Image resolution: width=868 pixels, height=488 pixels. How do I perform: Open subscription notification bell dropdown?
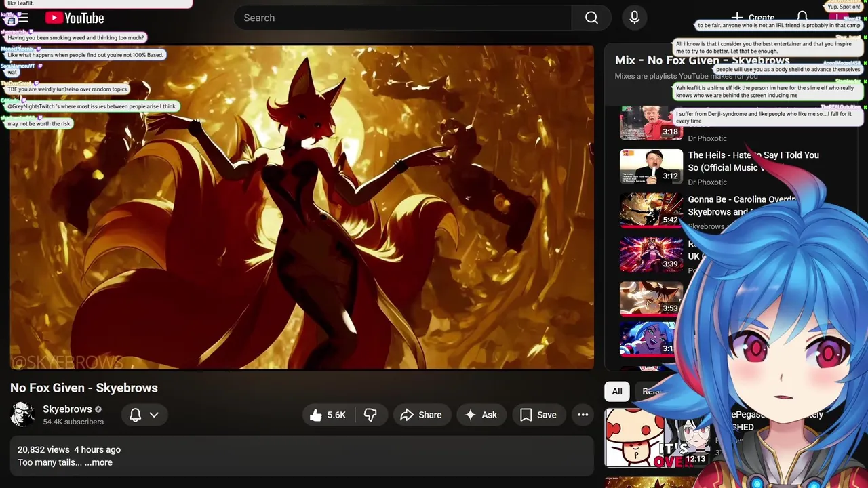point(144,415)
